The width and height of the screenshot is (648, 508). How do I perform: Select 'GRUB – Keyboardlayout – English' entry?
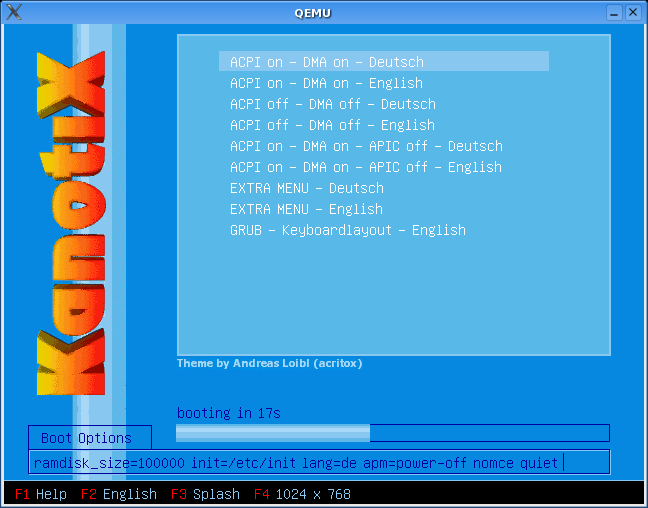click(x=348, y=231)
